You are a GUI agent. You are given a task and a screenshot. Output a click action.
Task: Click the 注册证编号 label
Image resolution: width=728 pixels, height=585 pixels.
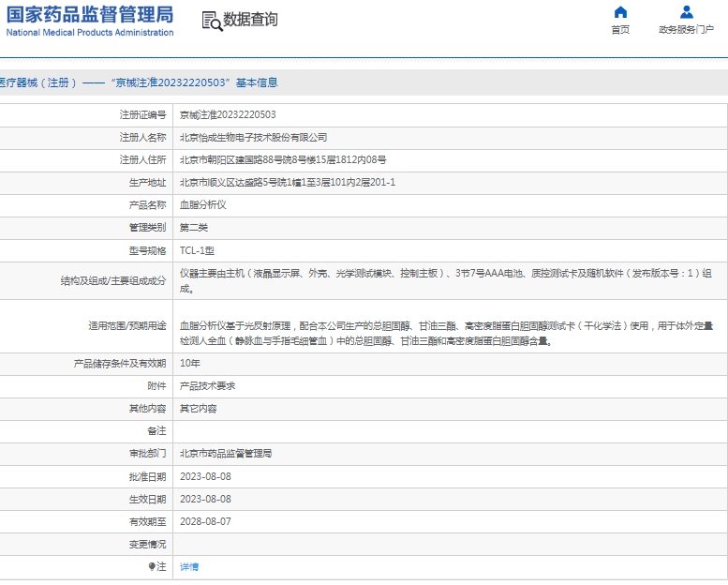coord(142,114)
